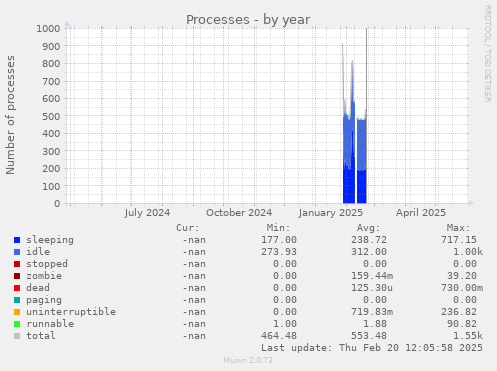Click the total legend color swatch
497x371 pixels.
pos(17,336)
